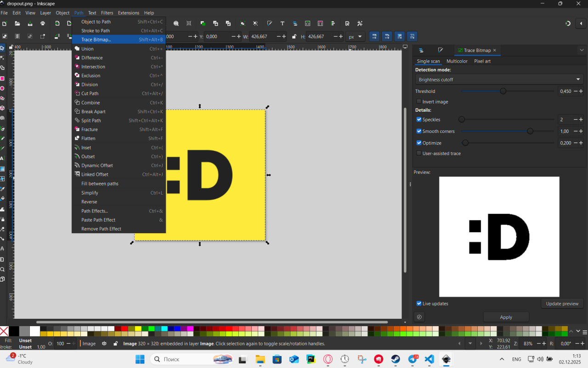The width and height of the screenshot is (588, 368).
Task: Show hidden system tray icons
Action: [502, 359]
